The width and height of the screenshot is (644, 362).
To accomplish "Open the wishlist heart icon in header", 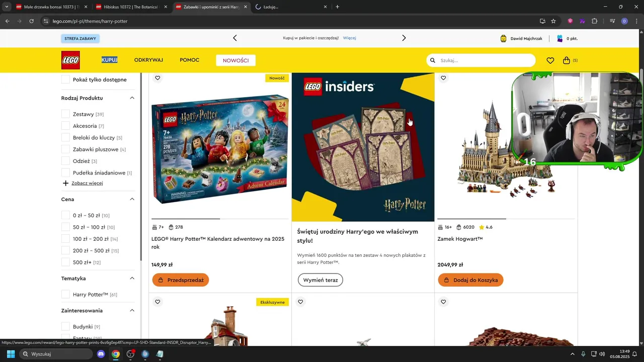I will 550,60.
